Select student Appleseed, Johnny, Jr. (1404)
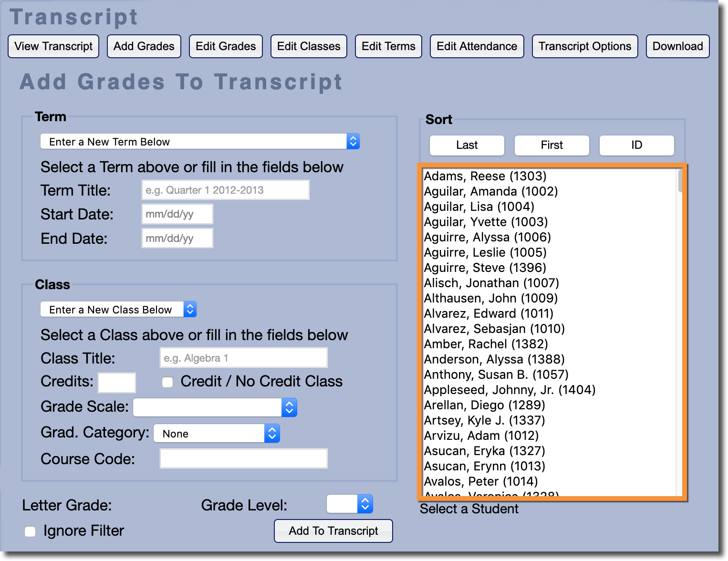 [x=510, y=390]
